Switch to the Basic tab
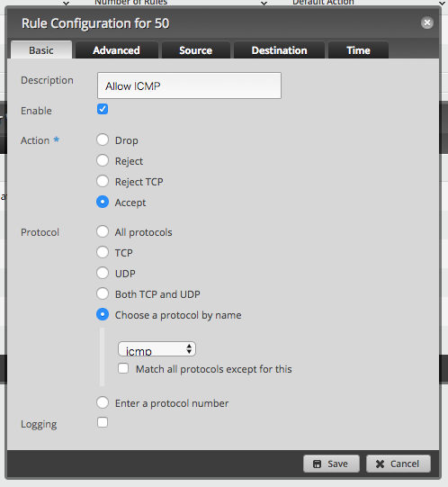Viewport: 448px width, 487px height. pyautogui.click(x=41, y=50)
